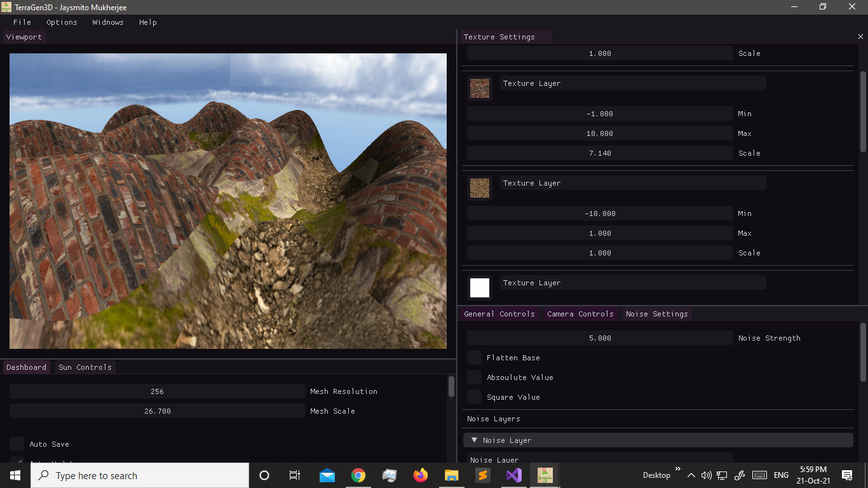
Task: Switch to the Dashboard tab
Action: tap(27, 367)
